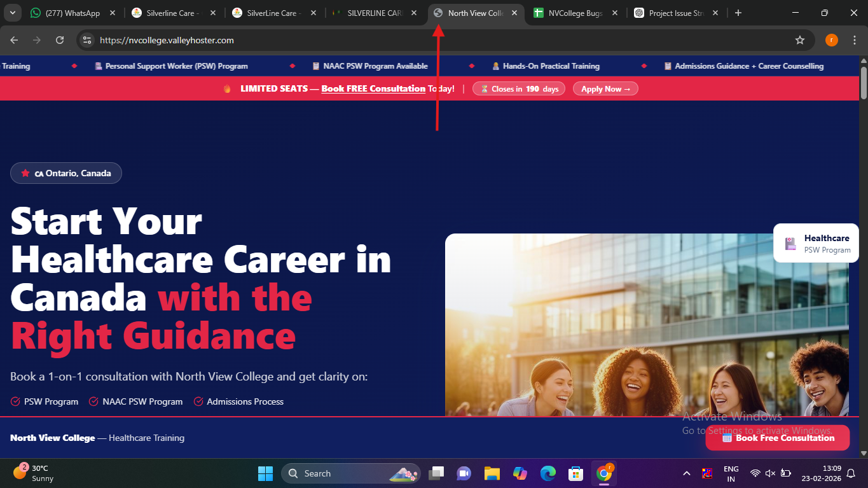The width and height of the screenshot is (868, 488).
Task: Click Admissions Guidance + Career Counselling ticker item
Action: point(744,66)
